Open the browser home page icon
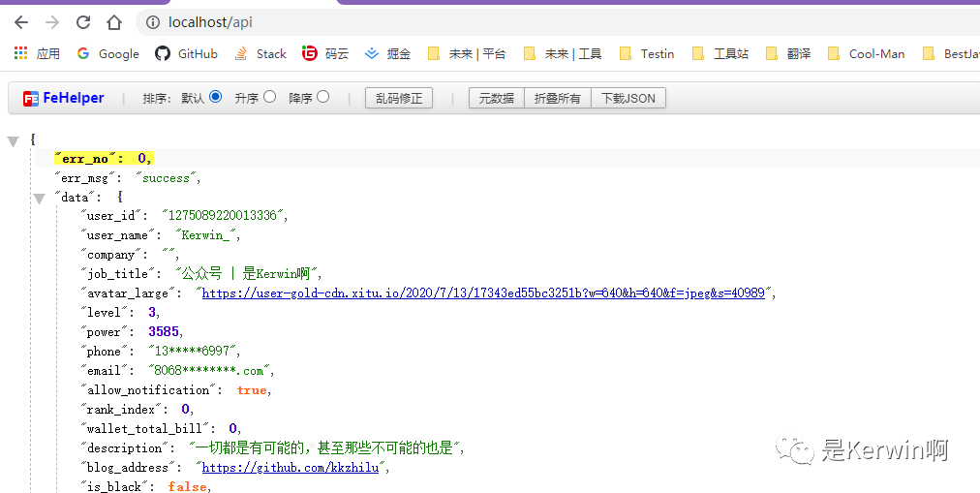980x493 pixels. click(x=113, y=22)
